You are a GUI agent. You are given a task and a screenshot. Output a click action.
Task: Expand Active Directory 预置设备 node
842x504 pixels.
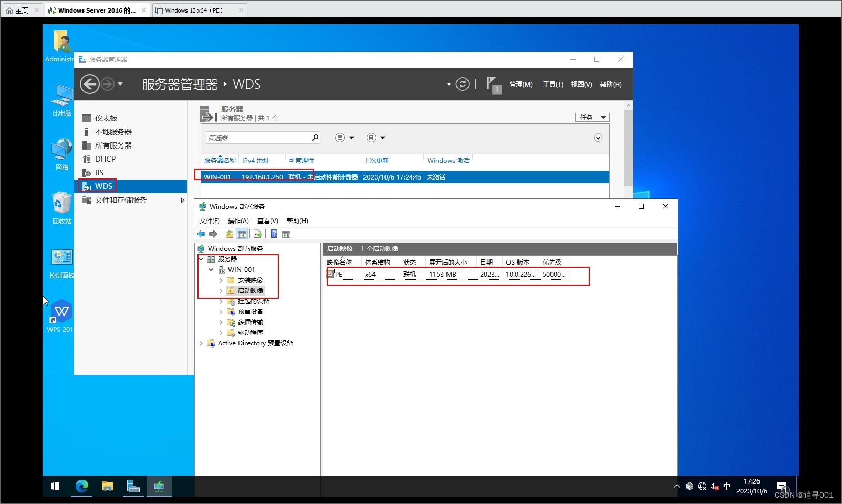pyautogui.click(x=201, y=343)
